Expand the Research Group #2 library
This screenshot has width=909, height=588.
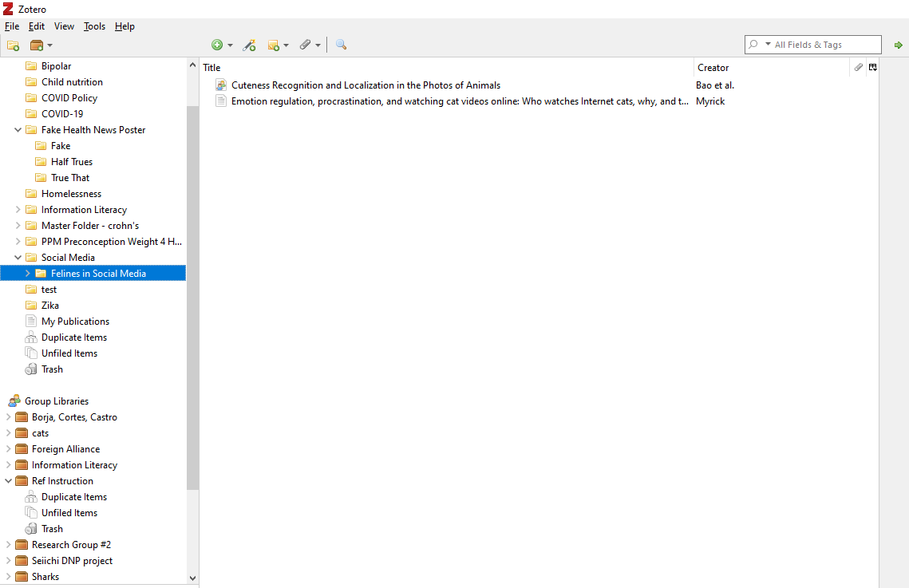8,545
